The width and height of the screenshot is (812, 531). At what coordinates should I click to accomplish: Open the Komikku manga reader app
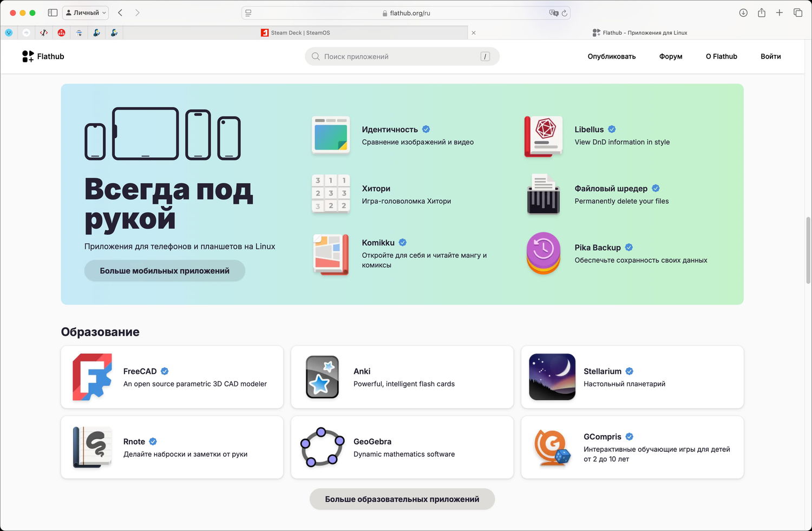tap(331, 254)
